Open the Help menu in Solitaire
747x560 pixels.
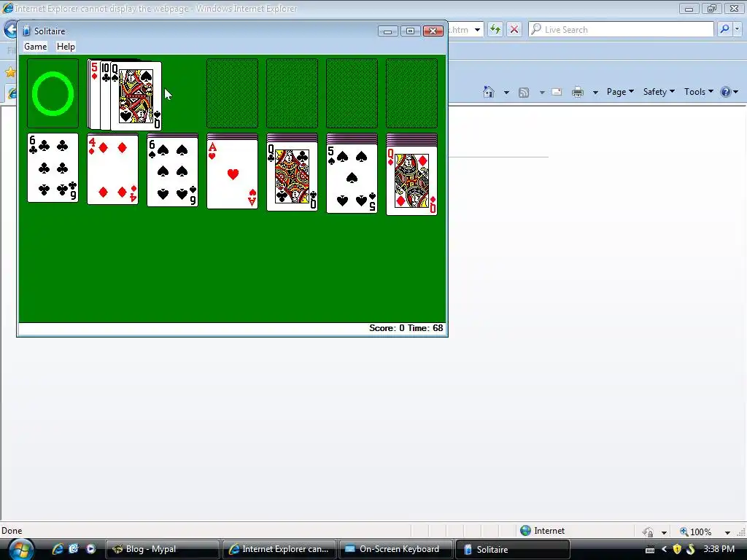pyautogui.click(x=66, y=47)
